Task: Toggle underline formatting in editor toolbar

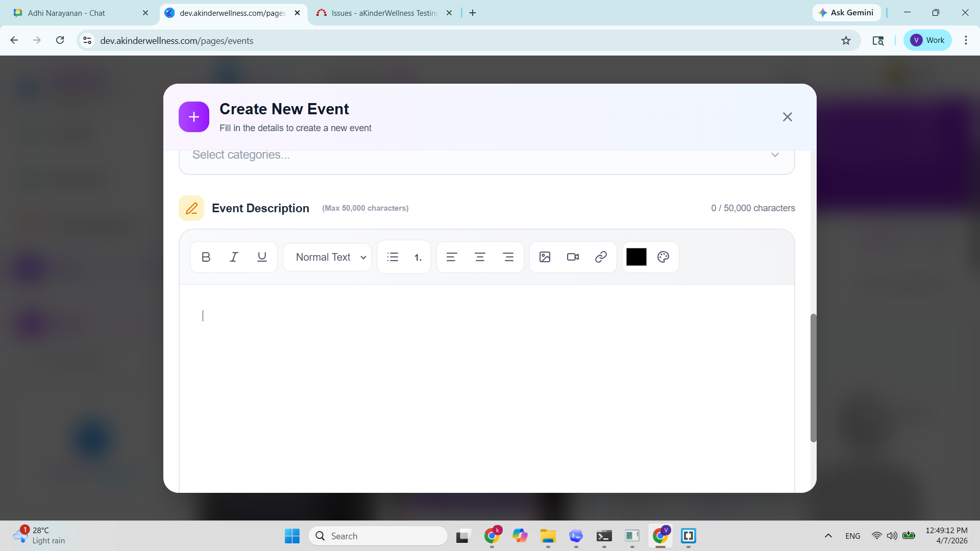Action: (x=262, y=257)
